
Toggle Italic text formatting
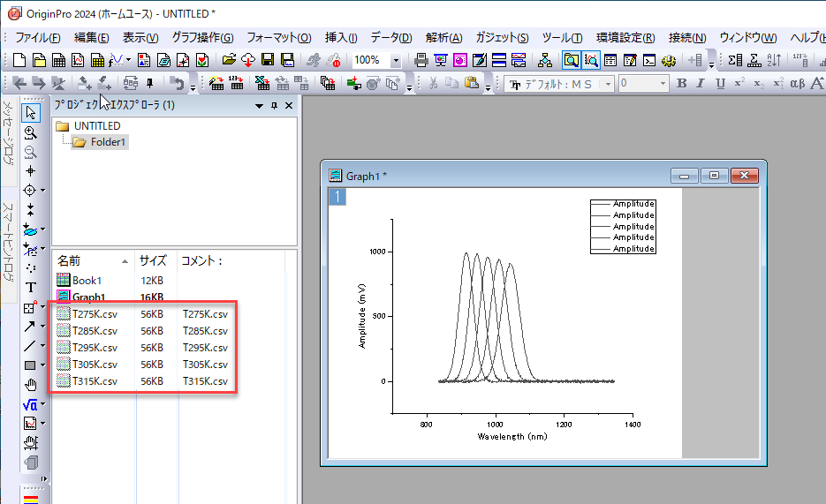click(x=700, y=83)
